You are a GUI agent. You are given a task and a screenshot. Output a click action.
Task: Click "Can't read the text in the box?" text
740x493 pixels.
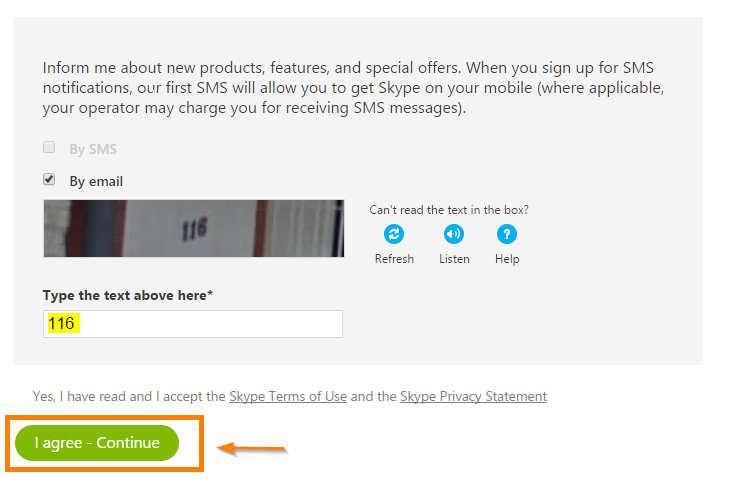tap(449, 210)
